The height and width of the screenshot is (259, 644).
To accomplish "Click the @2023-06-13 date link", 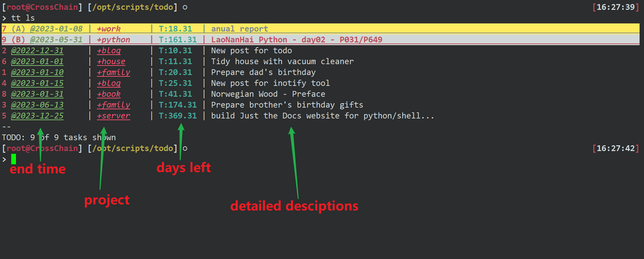I will tap(37, 105).
